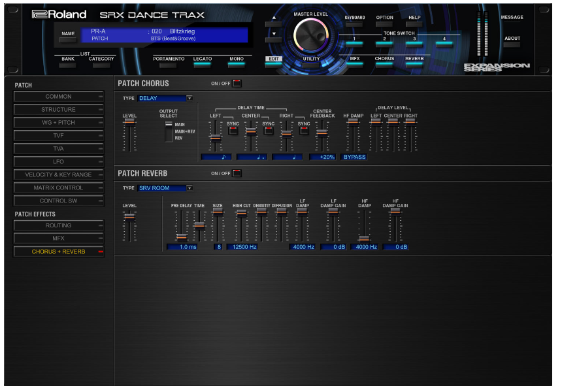The width and height of the screenshot is (562, 392).
Task: Click the Master Level knob
Action: [x=311, y=35]
